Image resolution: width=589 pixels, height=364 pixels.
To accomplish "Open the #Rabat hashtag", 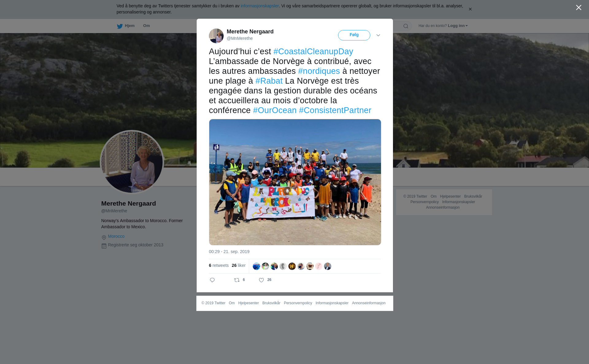I will point(269,81).
